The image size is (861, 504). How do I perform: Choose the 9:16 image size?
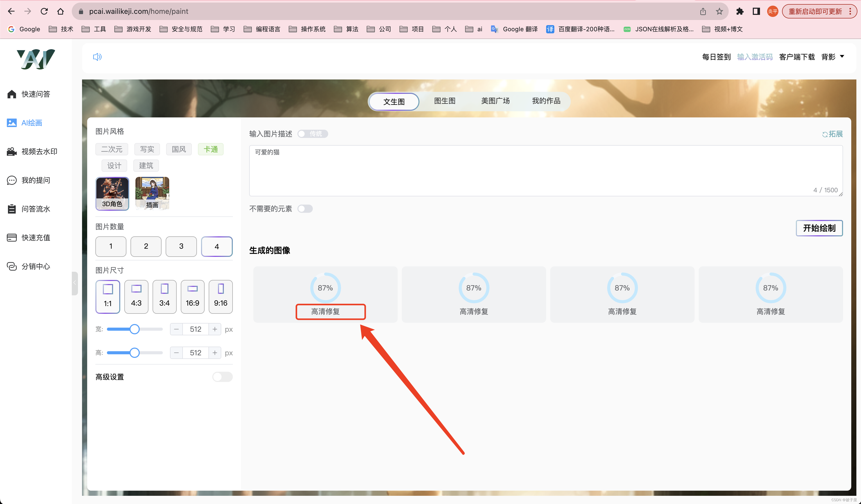pos(220,297)
